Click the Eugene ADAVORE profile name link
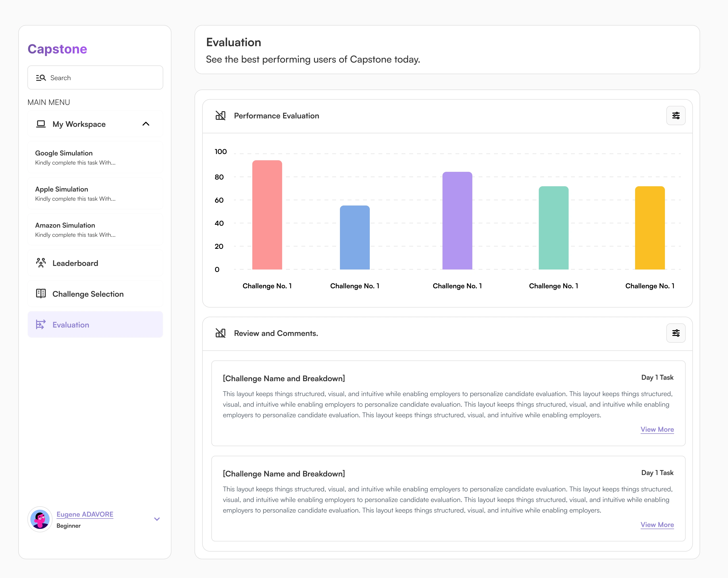Viewport: 728px width, 578px height. (x=85, y=514)
